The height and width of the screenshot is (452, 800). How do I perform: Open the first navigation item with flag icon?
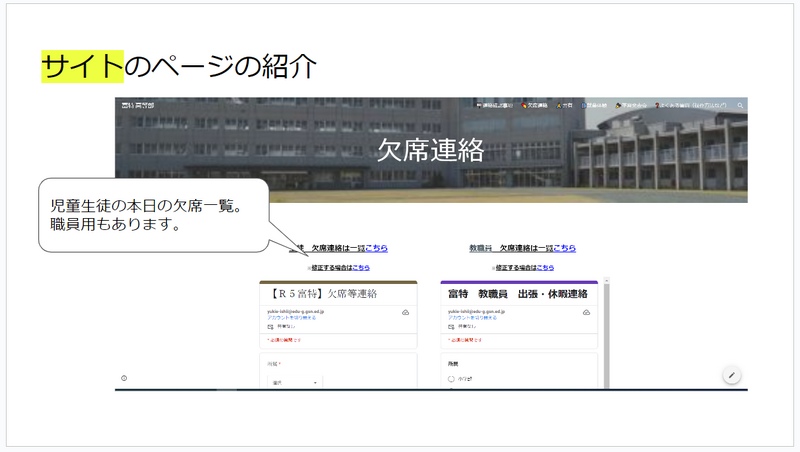(x=494, y=106)
